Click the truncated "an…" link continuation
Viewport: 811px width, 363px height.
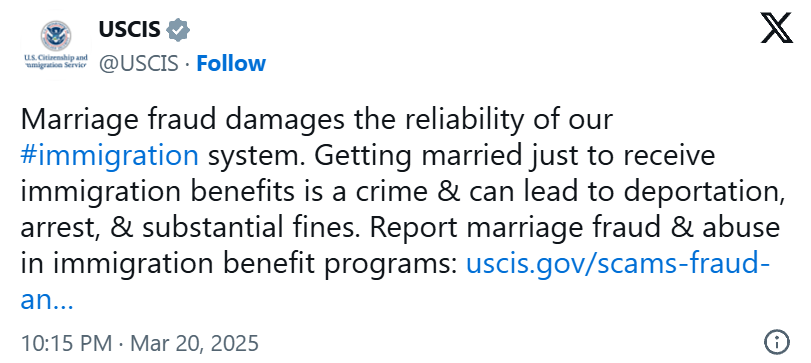pyautogui.click(x=47, y=300)
